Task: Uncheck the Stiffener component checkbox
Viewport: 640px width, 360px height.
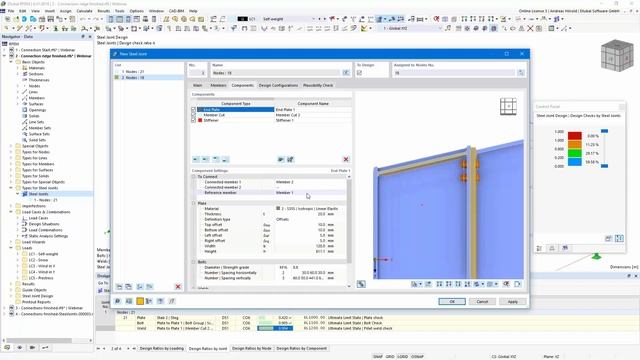Action: (193, 120)
